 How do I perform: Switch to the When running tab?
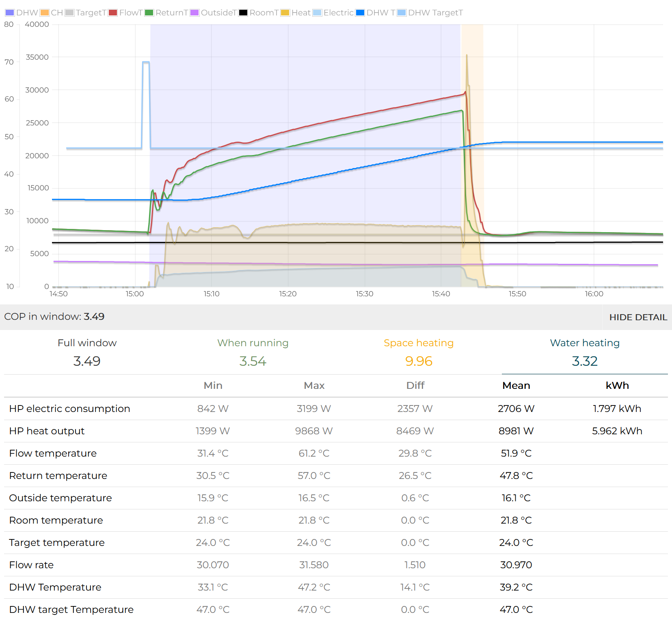[253, 352]
